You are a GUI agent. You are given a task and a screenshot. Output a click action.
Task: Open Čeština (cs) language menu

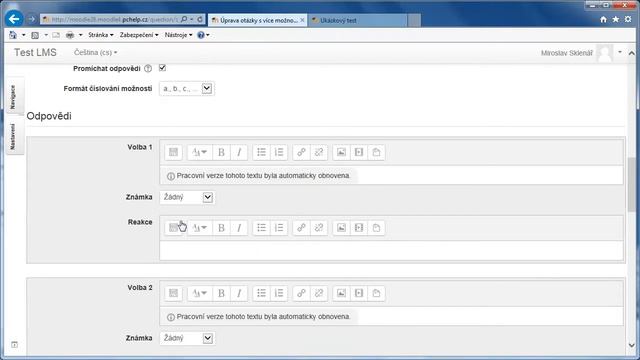pyautogui.click(x=96, y=53)
